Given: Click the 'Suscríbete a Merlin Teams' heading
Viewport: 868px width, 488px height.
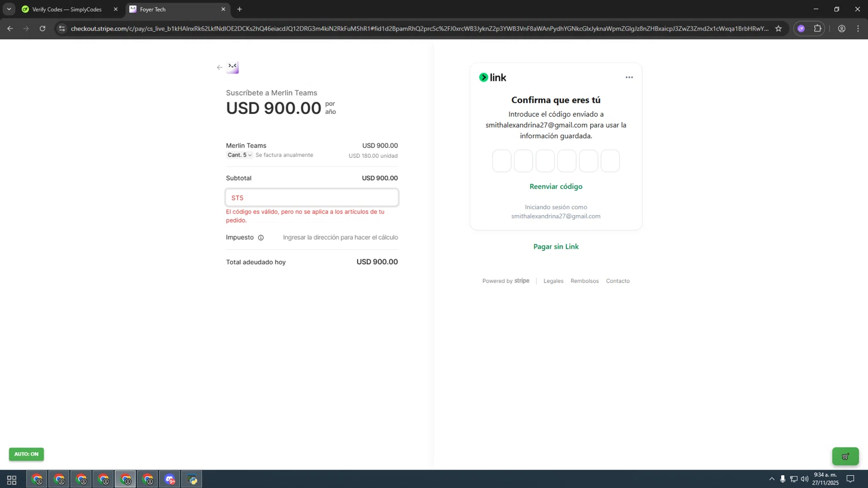Looking at the screenshot, I should coord(271,93).
